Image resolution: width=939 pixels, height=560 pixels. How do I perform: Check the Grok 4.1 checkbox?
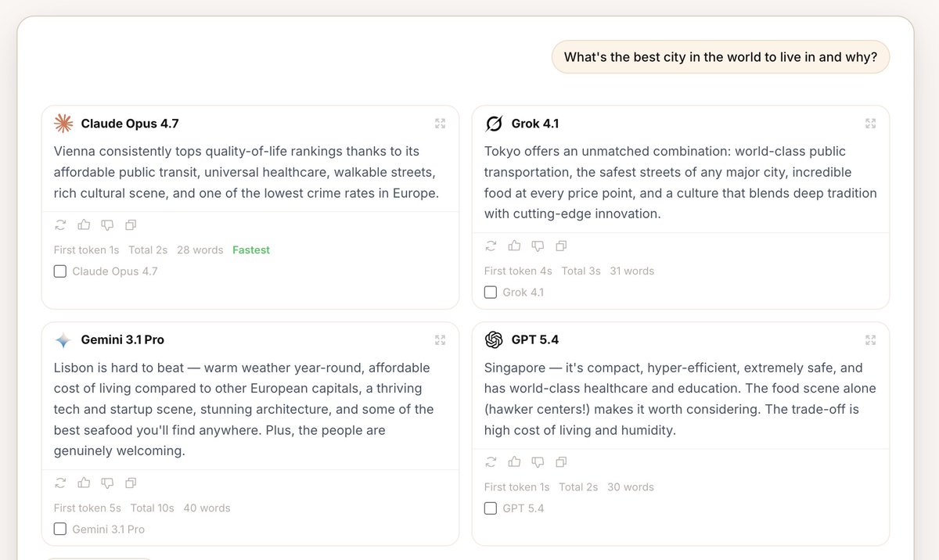point(490,293)
